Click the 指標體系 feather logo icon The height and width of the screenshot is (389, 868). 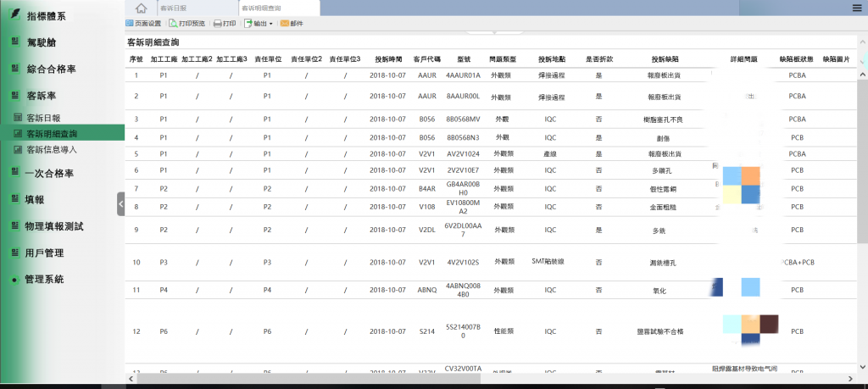[14, 15]
